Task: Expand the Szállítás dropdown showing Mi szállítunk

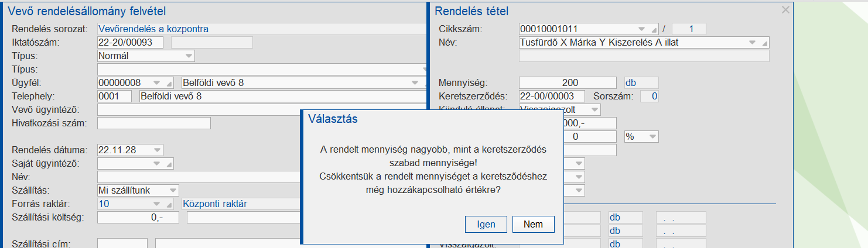Action: pos(172,191)
